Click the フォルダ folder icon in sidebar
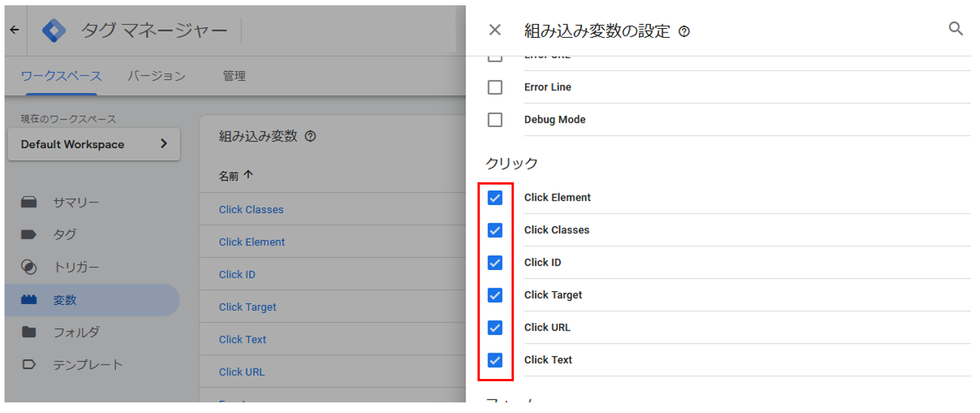Viewport: 980px width, 413px height. point(29,332)
